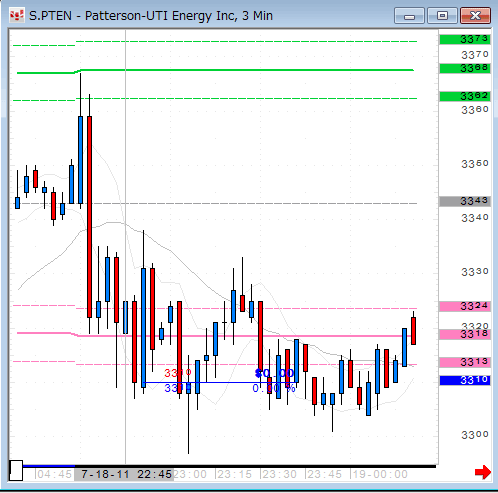Click the $0.00 profit label on chart
The height and width of the screenshot is (493, 498).
click(x=274, y=373)
